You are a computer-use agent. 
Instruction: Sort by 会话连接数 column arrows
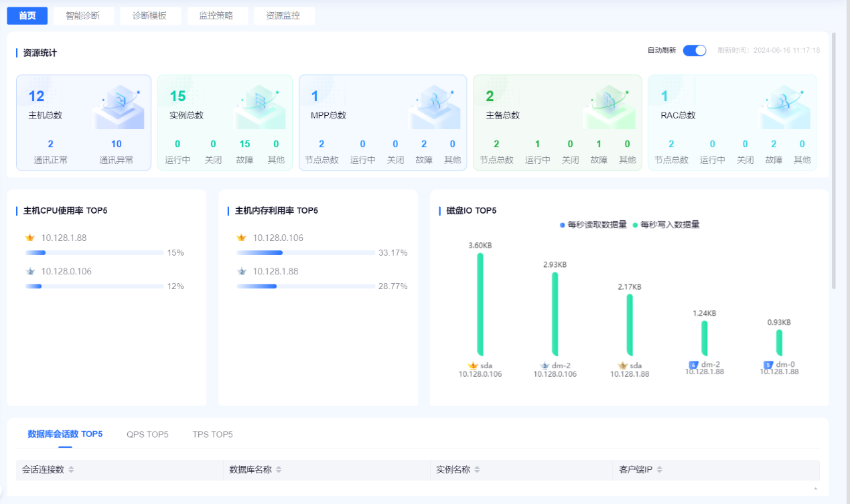(x=71, y=470)
